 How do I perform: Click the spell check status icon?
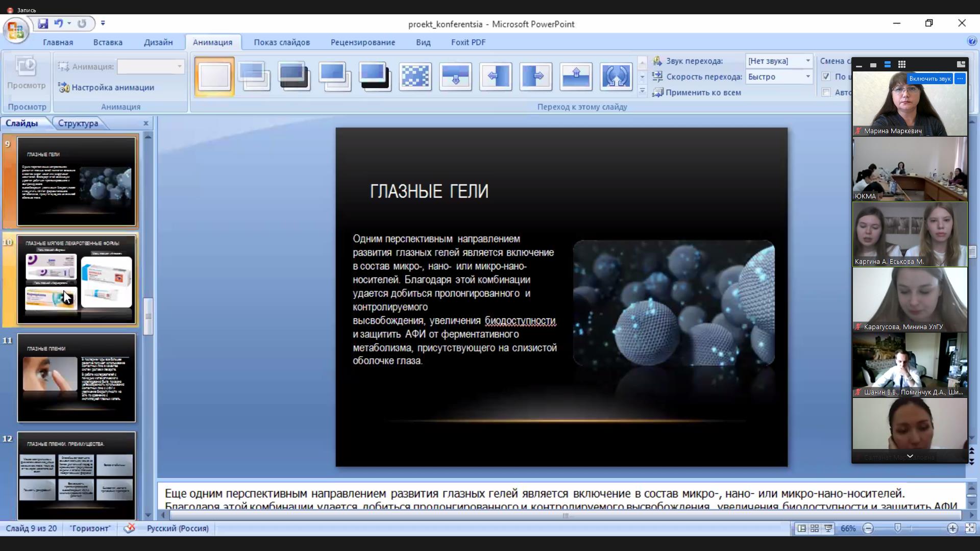pos(129,528)
